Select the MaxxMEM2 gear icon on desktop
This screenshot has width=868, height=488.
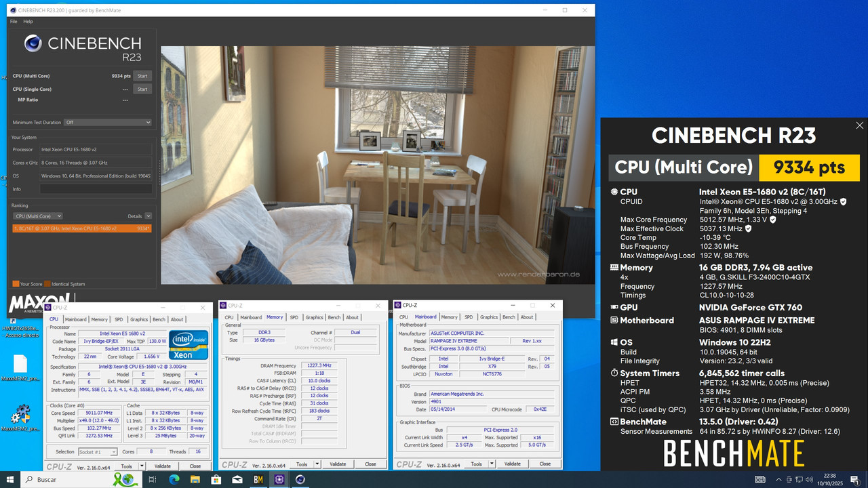click(20, 418)
